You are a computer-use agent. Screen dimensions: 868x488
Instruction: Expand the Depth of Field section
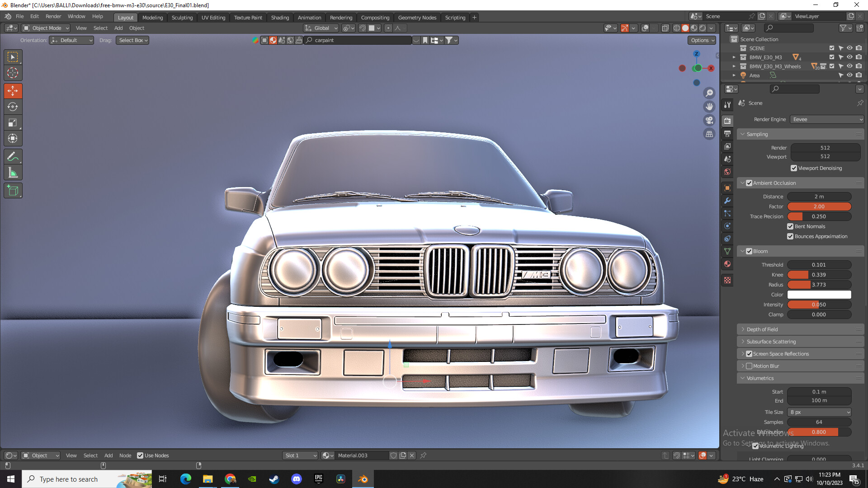click(x=744, y=329)
